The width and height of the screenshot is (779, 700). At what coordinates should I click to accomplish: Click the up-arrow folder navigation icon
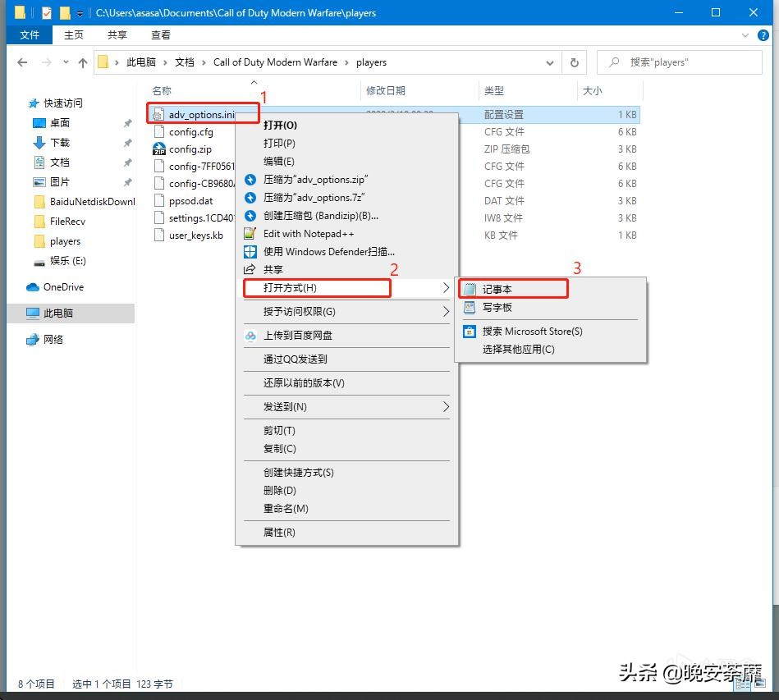click(83, 62)
